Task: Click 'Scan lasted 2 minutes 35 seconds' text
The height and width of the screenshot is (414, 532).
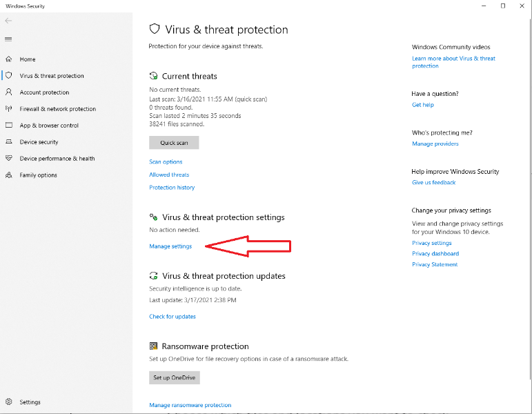Action: pyautogui.click(x=195, y=116)
